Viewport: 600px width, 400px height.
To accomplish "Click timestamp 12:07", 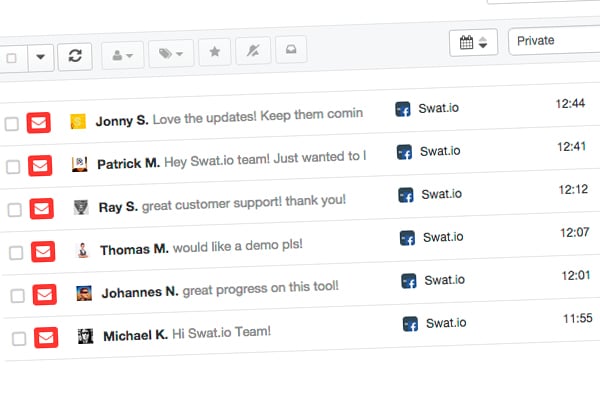I will click(x=575, y=232).
